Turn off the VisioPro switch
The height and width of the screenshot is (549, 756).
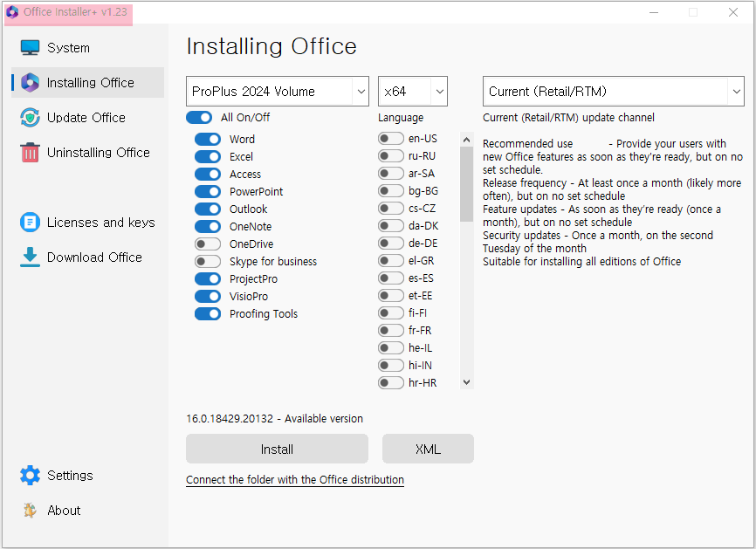tap(208, 296)
